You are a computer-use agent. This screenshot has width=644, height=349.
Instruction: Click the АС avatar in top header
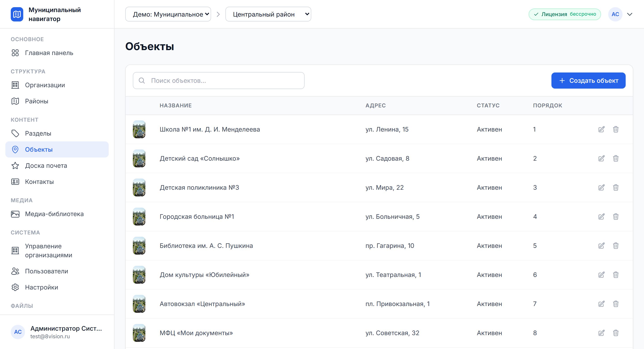[x=615, y=14]
